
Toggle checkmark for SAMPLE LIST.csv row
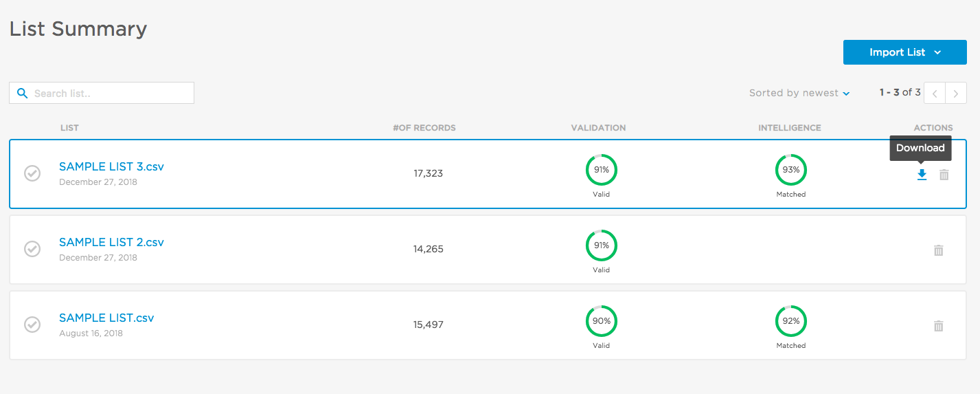coord(32,325)
